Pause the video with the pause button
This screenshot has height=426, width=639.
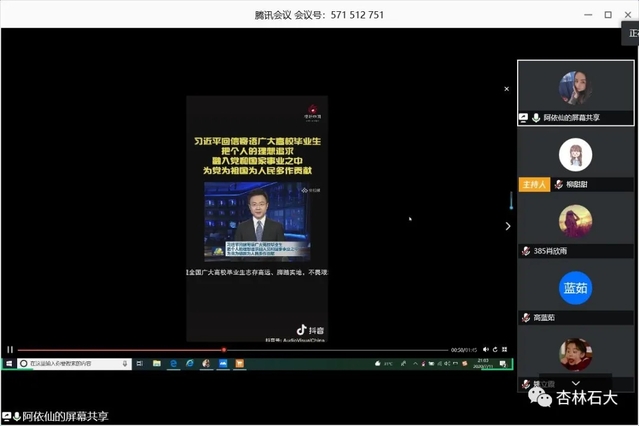[10, 350]
